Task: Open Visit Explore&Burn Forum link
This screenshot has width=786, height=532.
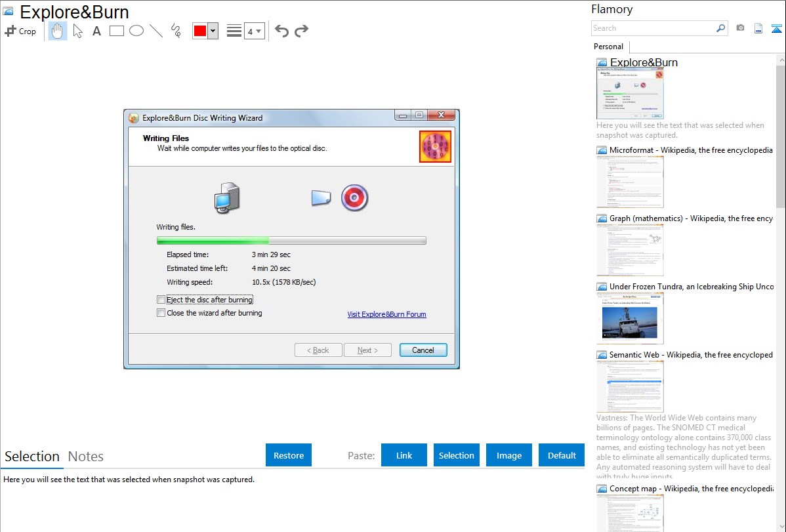Action: (x=386, y=314)
